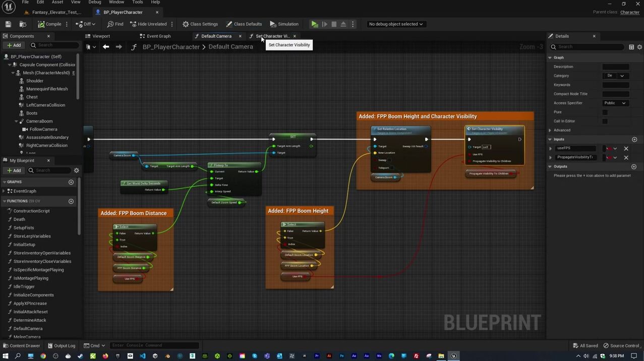Click the Content Drawer button
644x361 pixels.
tap(21, 346)
